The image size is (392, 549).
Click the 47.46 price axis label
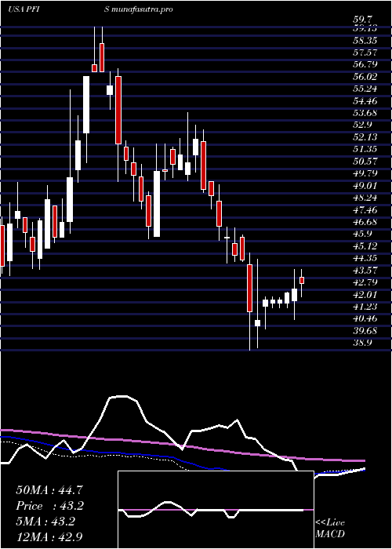tap(364, 209)
